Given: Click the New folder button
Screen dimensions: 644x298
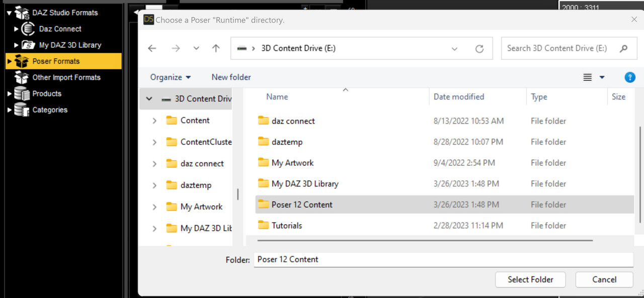Looking at the screenshot, I should tap(231, 77).
